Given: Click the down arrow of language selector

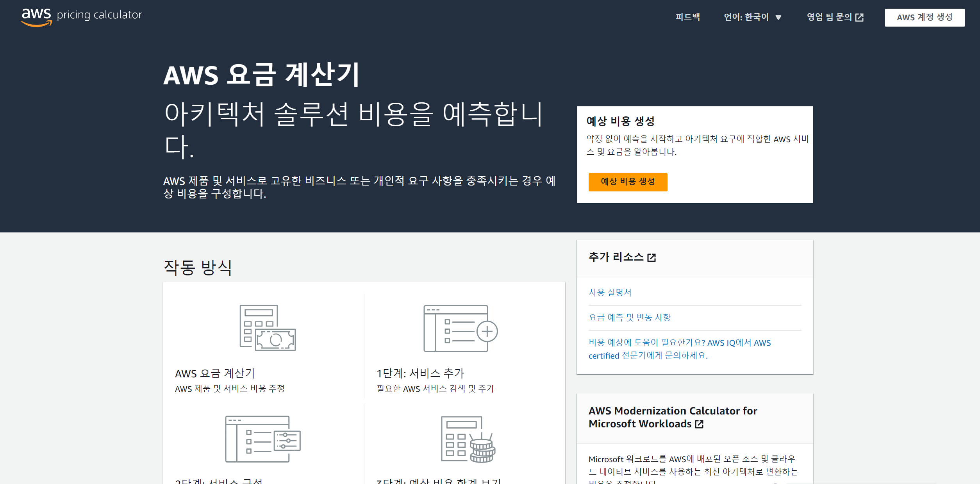Looking at the screenshot, I should (778, 18).
